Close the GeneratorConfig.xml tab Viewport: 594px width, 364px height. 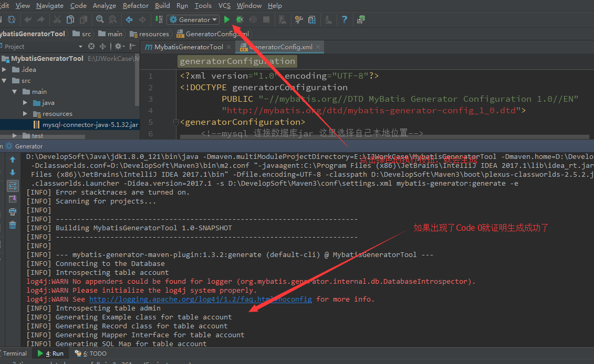(318, 47)
